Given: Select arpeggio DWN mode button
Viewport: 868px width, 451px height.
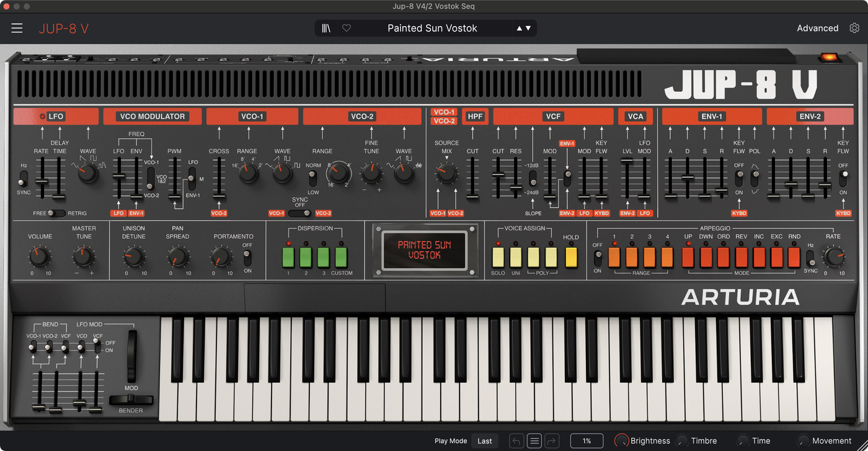Looking at the screenshot, I should tap(706, 257).
